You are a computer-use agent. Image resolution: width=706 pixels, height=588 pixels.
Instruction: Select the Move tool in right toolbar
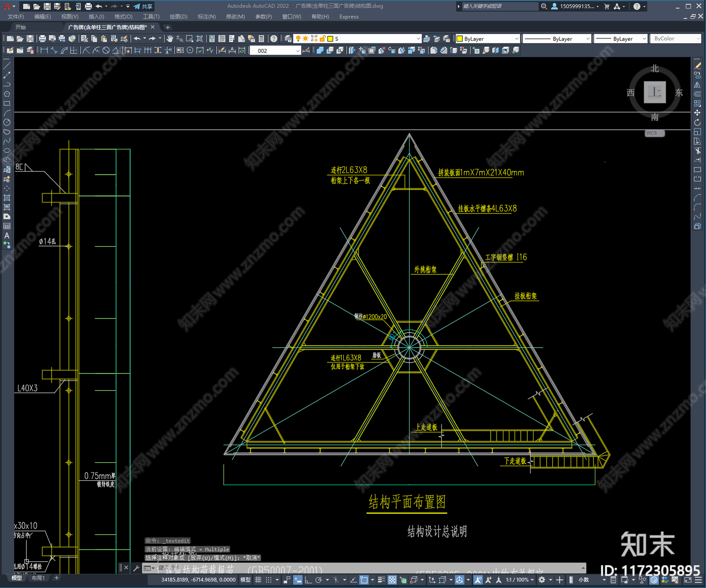[698, 113]
